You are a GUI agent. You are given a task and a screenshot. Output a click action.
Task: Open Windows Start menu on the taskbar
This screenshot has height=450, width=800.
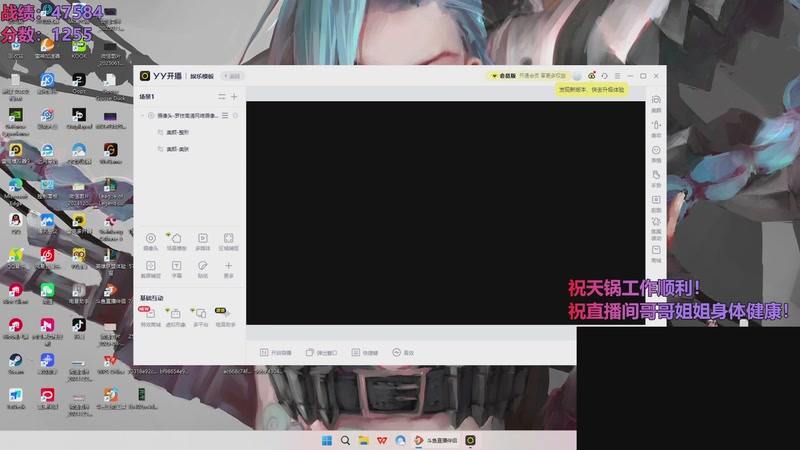[327, 440]
